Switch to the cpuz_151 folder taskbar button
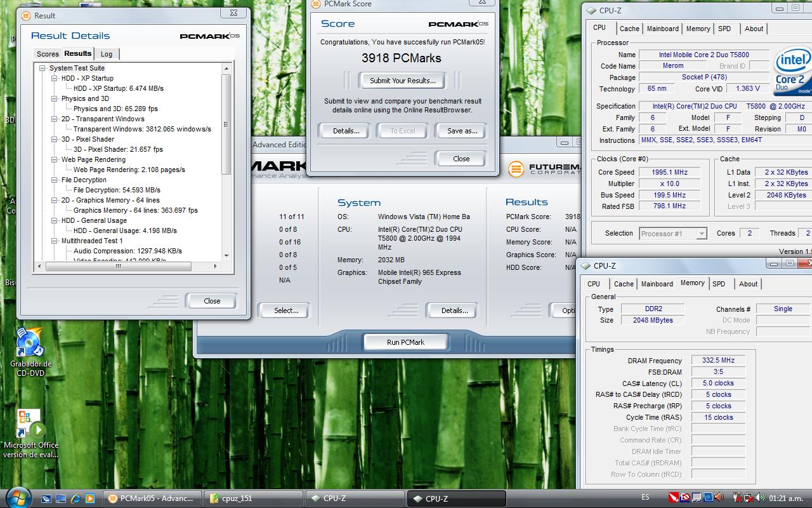812x508 pixels. point(252,498)
